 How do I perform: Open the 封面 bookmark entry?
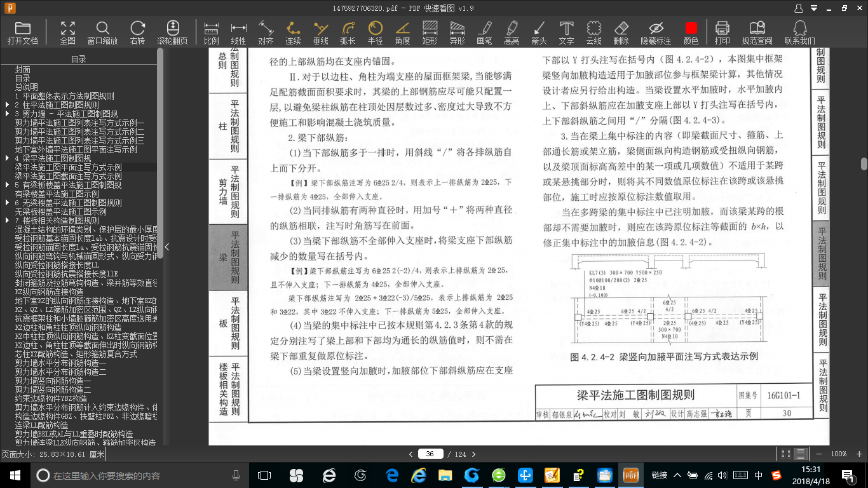[x=23, y=69]
